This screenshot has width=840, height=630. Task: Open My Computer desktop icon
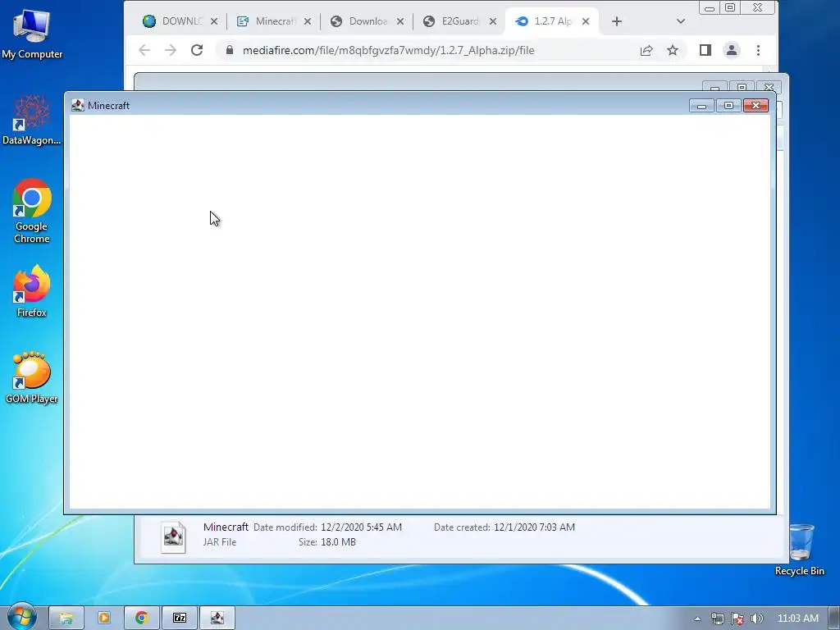pyautogui.click(x=32, y=33)
